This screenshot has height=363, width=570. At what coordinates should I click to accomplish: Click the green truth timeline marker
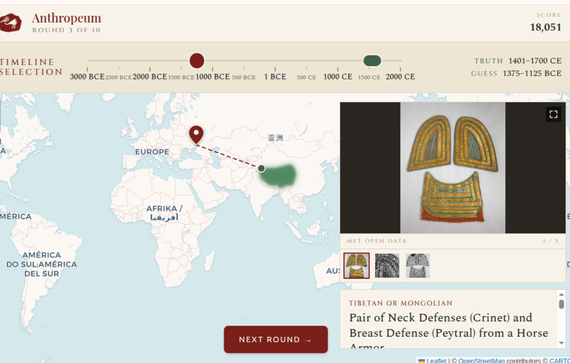[372, 61]
